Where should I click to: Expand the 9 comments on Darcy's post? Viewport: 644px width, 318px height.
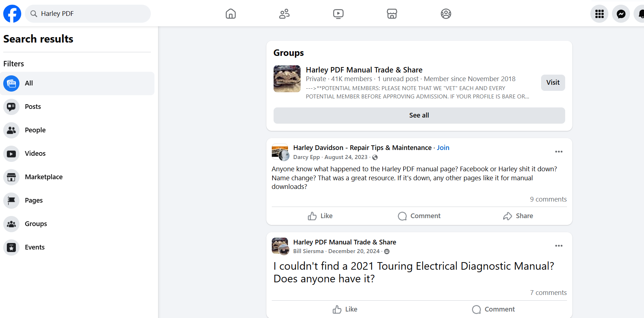pos(548,199)
